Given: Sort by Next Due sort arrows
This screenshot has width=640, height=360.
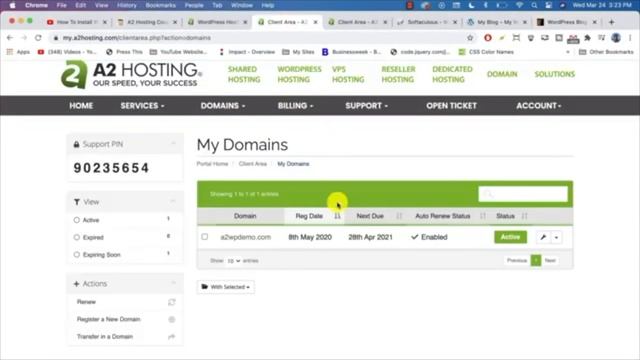Looking at the screenshot, I should pos(399,216).
